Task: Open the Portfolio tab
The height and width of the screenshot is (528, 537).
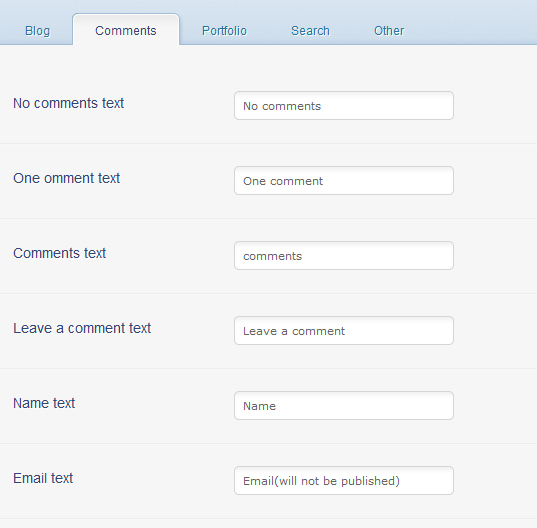Action: coord(224,31)
